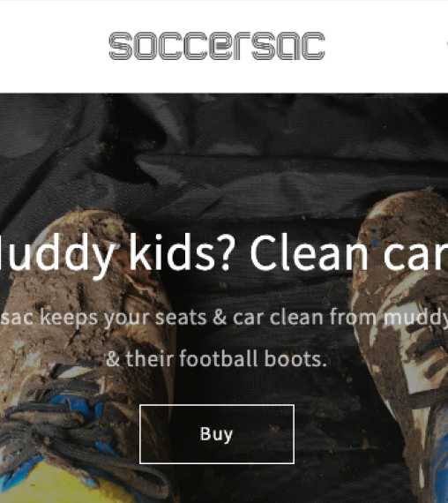
Task: Click the Buy button
Action: tap(217, 434)
